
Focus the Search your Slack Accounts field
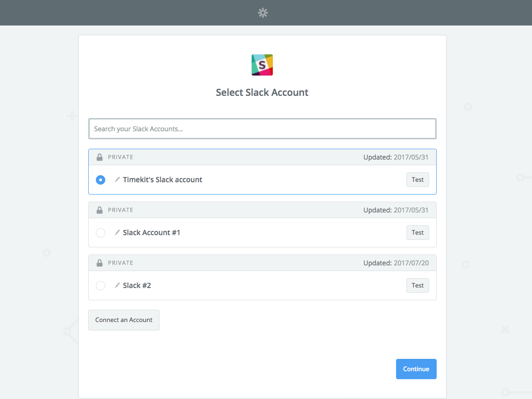tap(262, 129)
